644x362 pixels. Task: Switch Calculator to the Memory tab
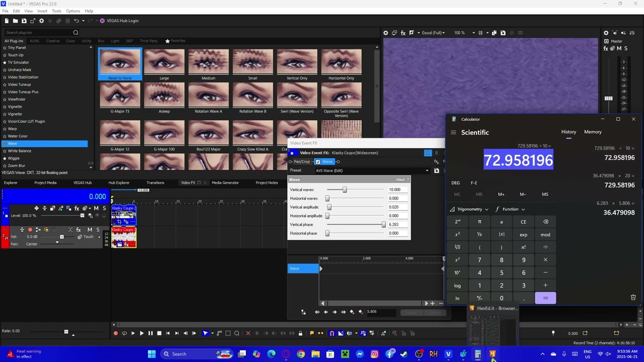tap(593, 132)
